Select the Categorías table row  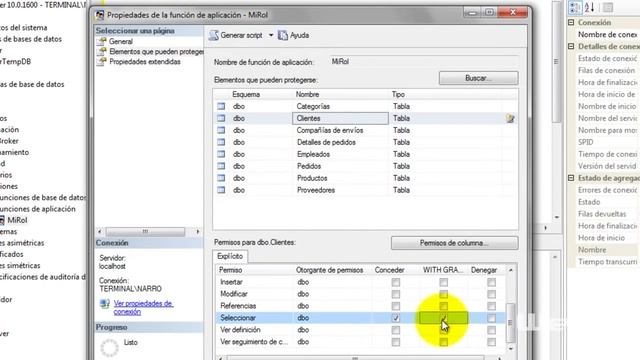[365, 106]
